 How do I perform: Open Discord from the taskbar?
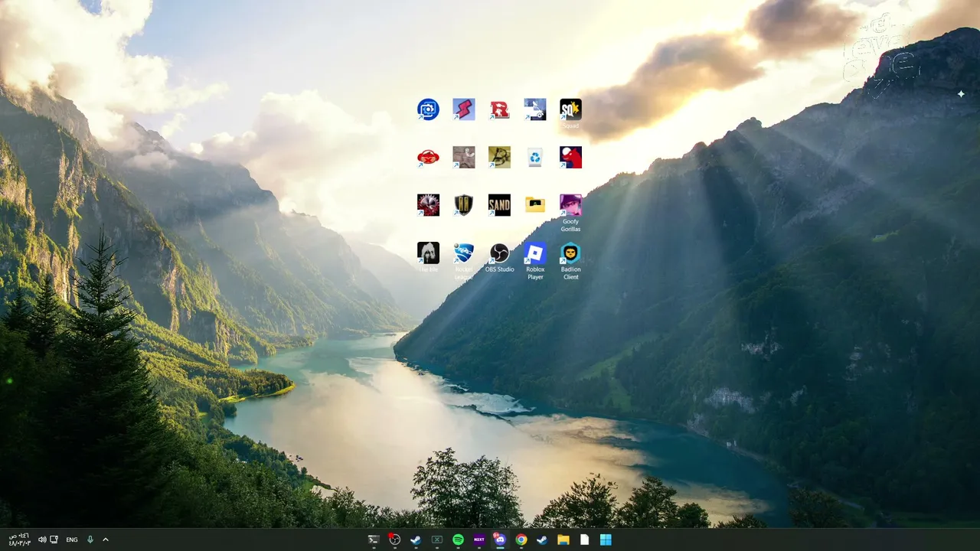pos(500,540)
